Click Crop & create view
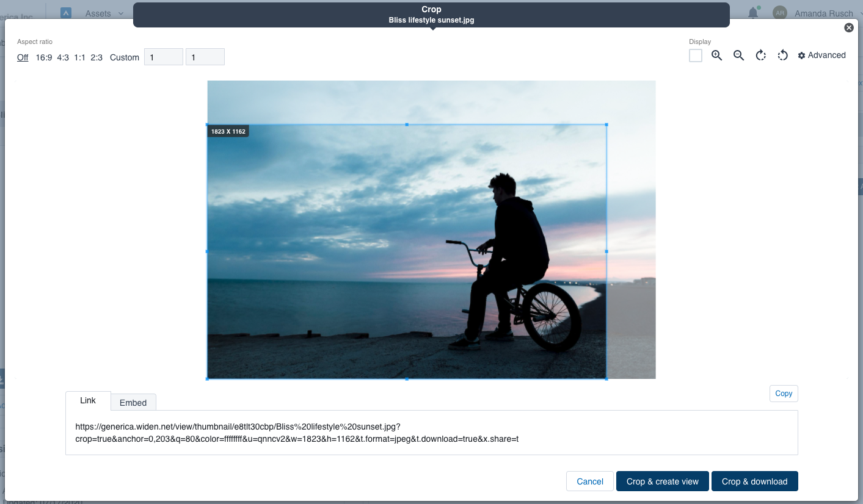The width and height of the screenshot is (863, 504). coord(662,481)
